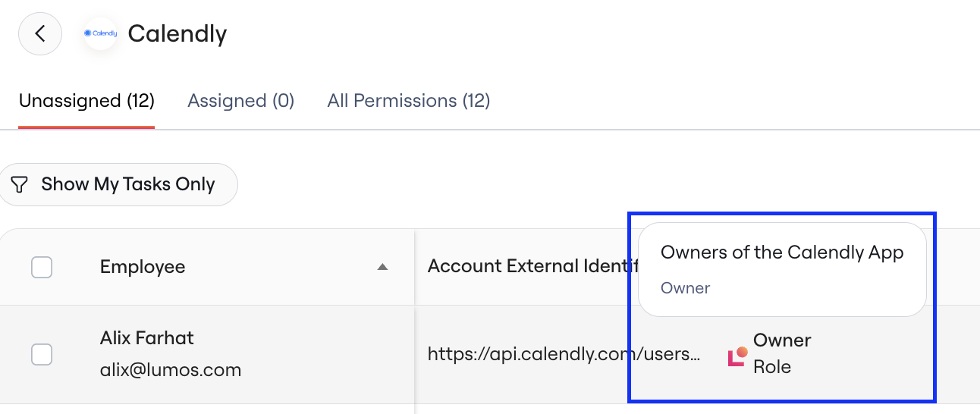Click the Calendly page title

(x=177, y=33)
